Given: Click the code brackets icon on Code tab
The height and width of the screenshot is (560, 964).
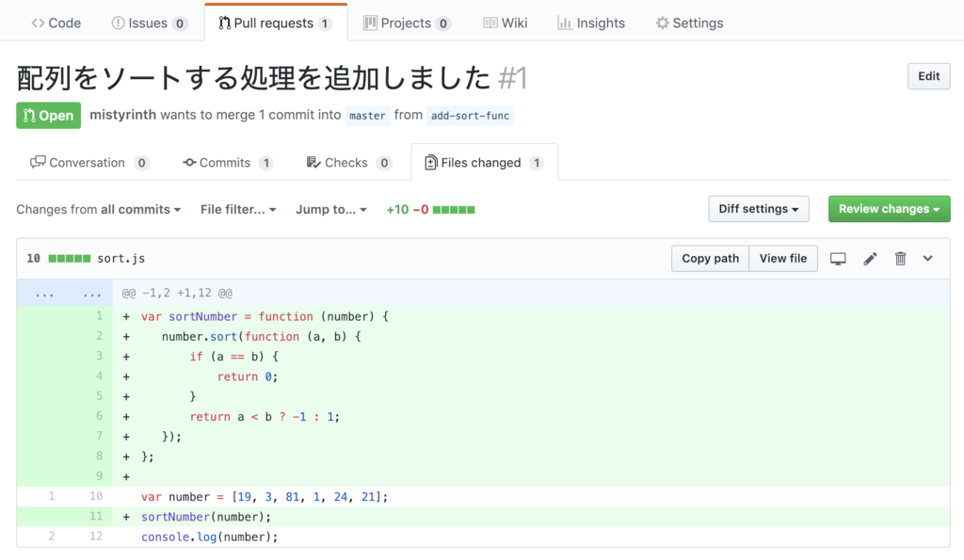Looking at the screenshot, I should pos(38,24).
